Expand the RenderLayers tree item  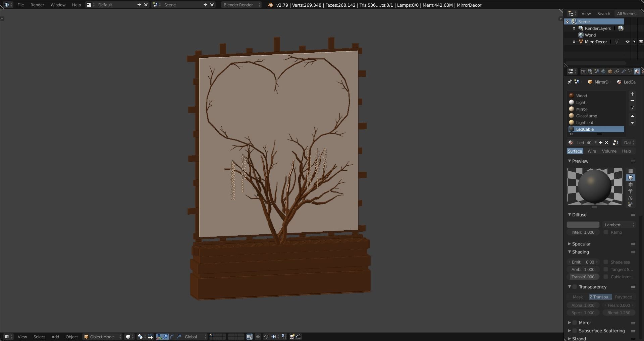click(x=574, y=28)
